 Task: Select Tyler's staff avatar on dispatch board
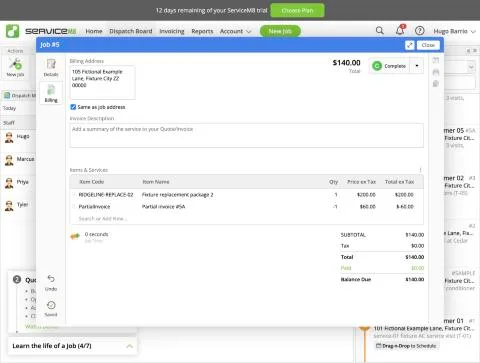(9, 206)
